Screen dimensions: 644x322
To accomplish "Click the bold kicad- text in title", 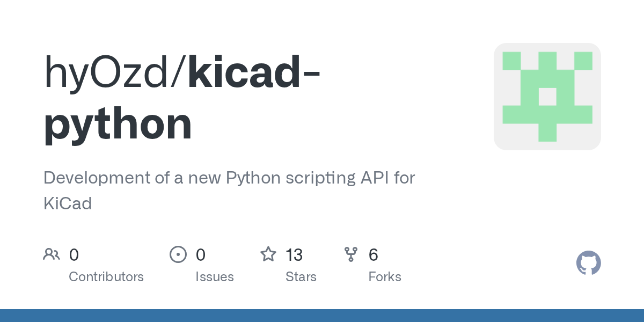I will 253,72.
